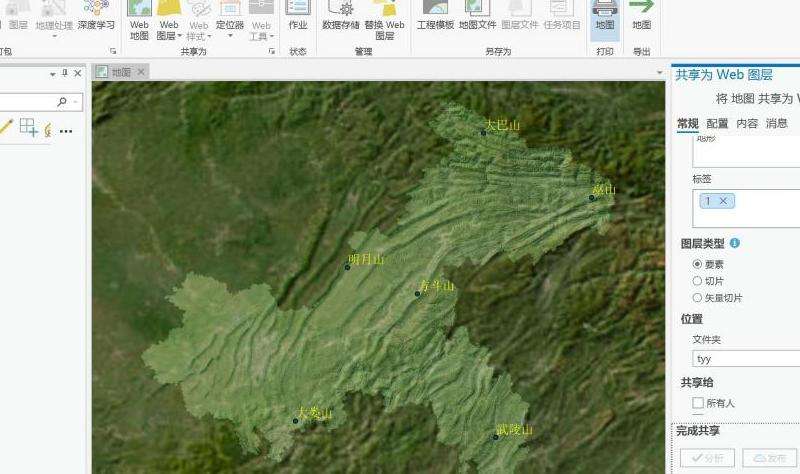Click the 文件夹 input containing tyy

746,359
